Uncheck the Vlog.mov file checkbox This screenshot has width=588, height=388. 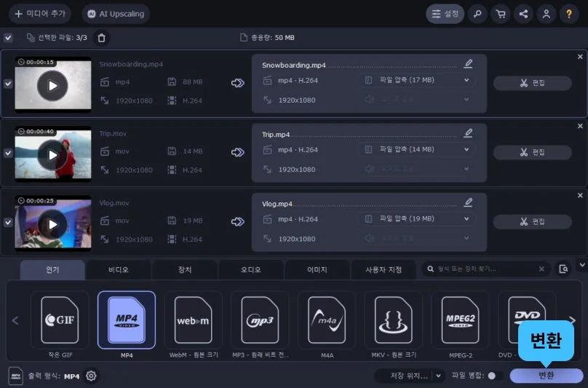pos(8,223)
